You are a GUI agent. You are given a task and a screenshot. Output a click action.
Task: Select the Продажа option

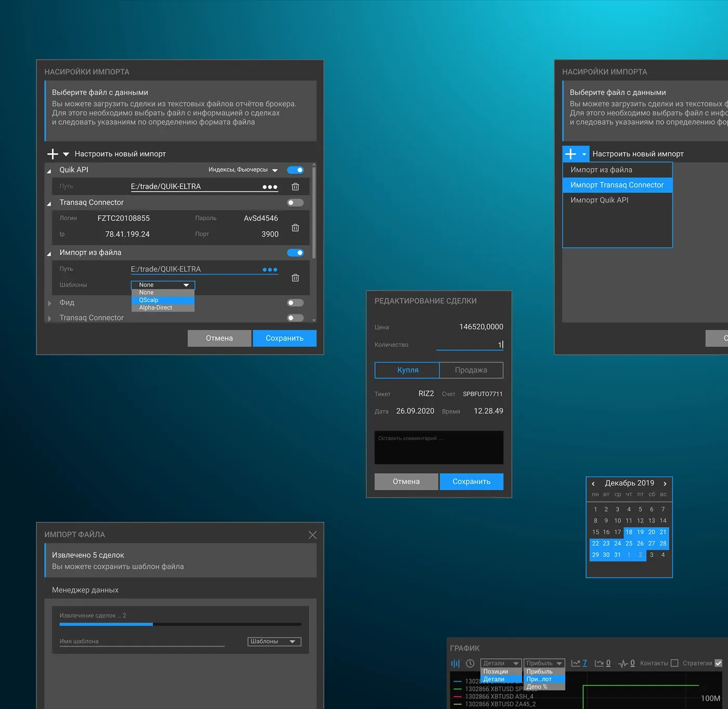click(x=471, y=370)
